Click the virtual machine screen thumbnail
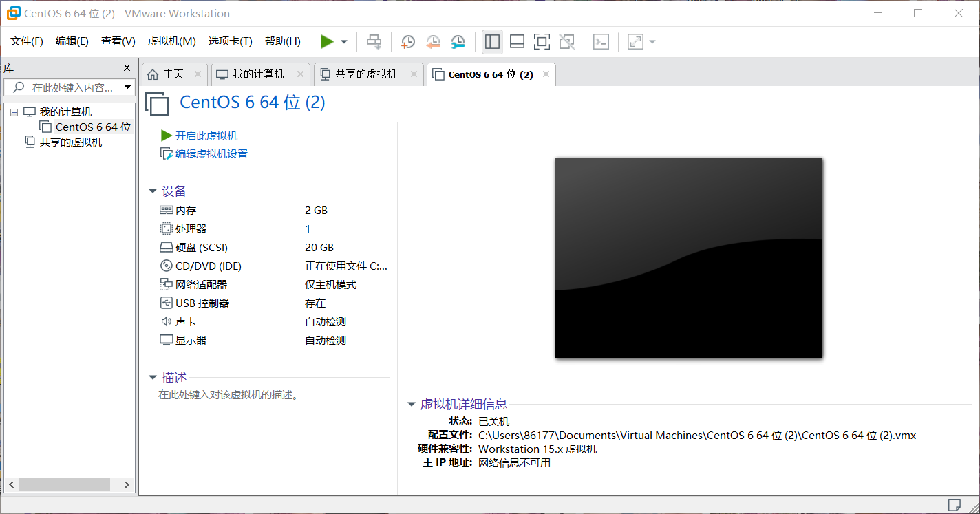980x514 pixels. [x=688, y=257]
